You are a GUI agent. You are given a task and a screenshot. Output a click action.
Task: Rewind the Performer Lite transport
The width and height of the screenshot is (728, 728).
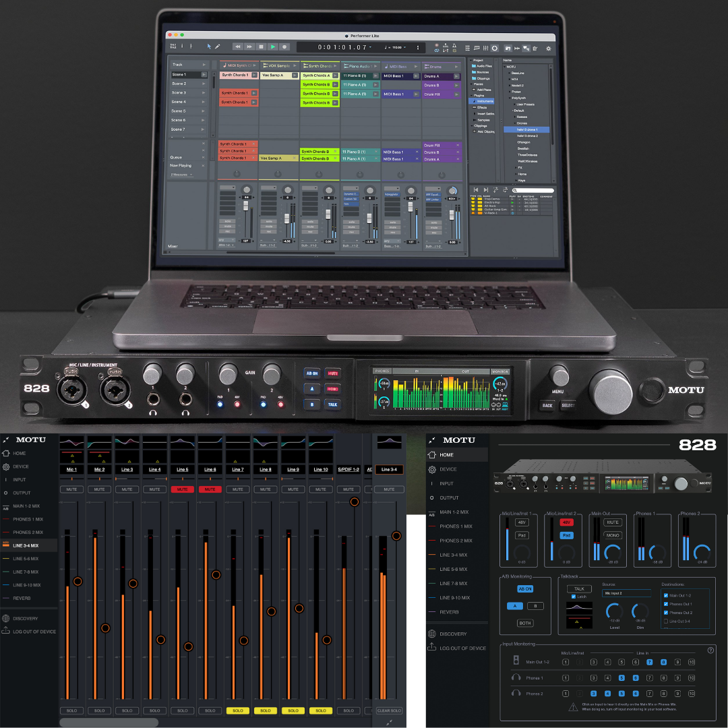pos(237,47)
